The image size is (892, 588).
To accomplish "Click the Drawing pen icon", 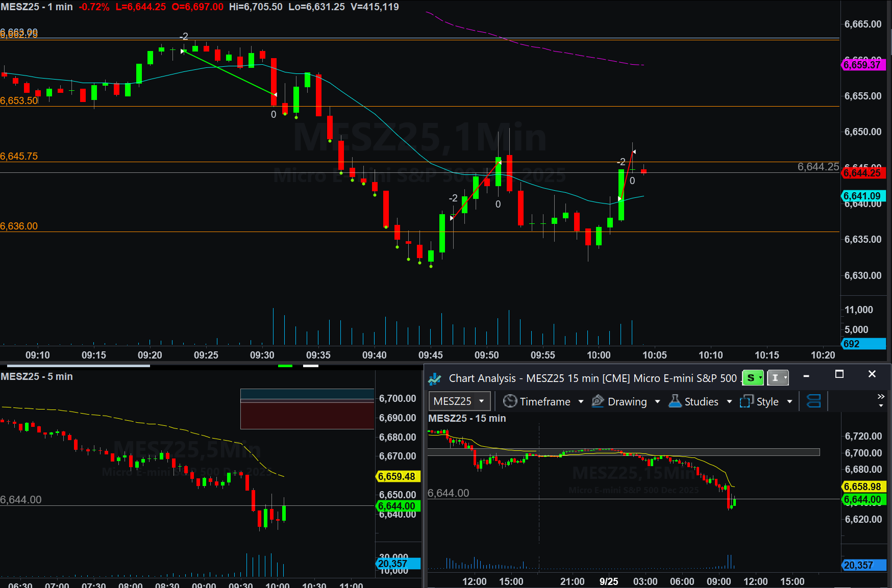I will pos(598,401).
